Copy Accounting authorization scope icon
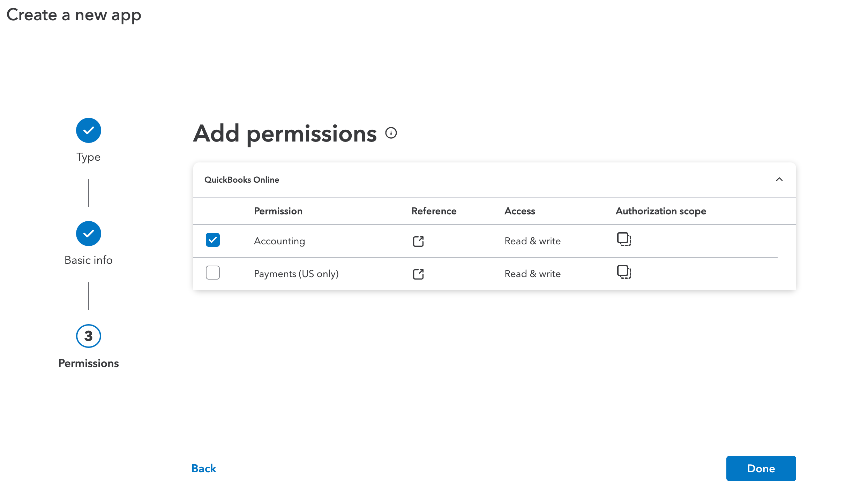 624,239
